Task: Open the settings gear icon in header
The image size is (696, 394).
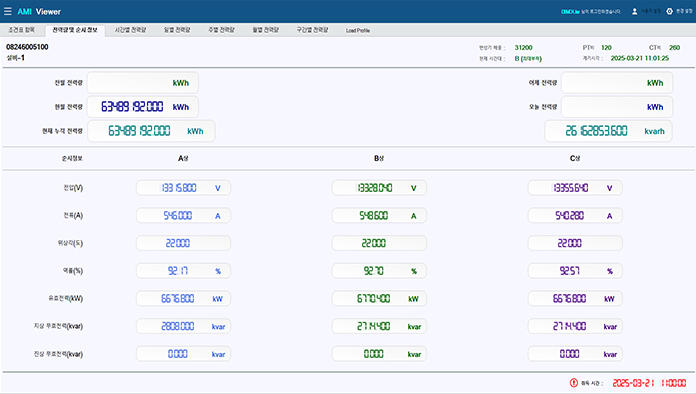Action: click(x=669, y=12)
